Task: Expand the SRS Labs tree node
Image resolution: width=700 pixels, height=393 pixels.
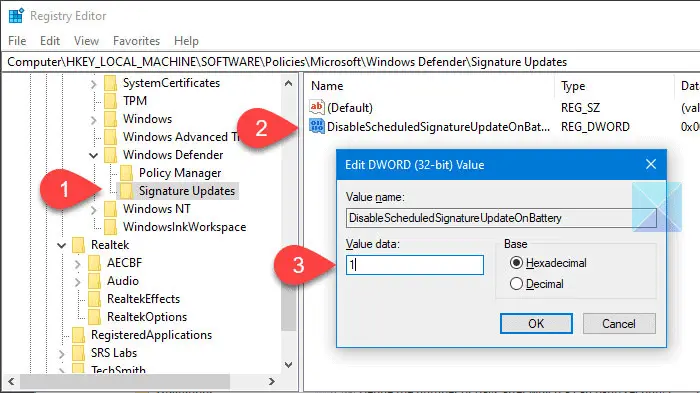Action: [x=61, y=353]
